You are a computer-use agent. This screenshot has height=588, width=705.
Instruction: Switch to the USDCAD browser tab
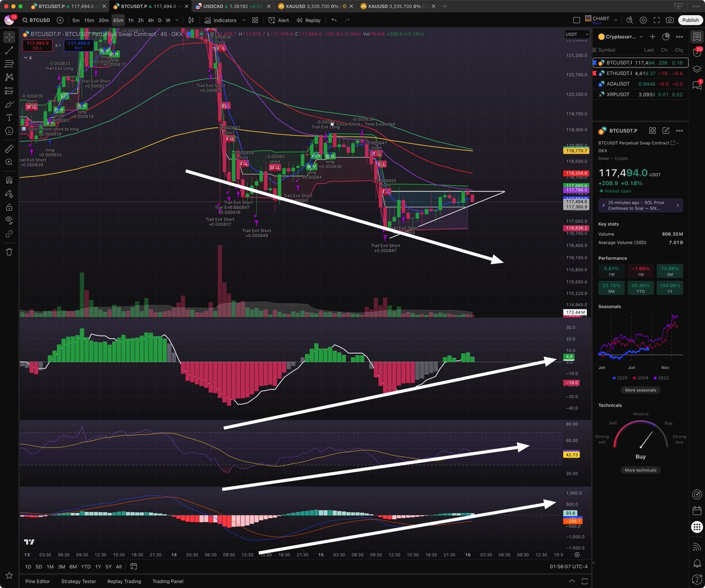click(x=234, y=6)
